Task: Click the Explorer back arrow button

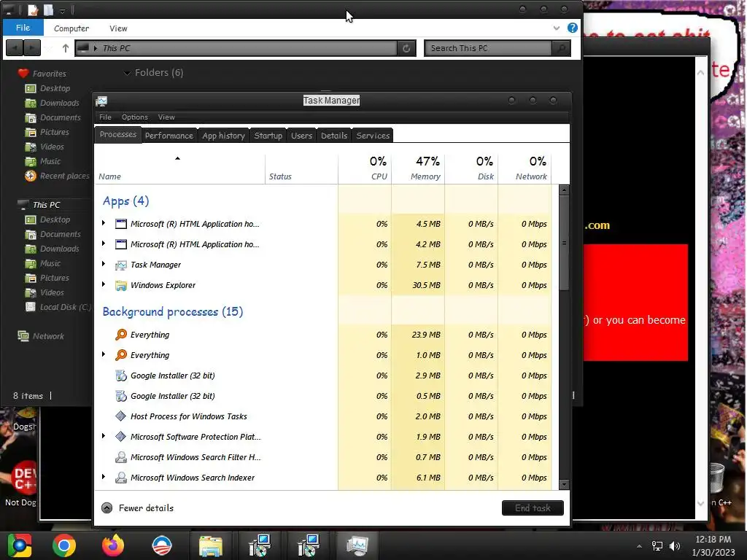Action: [x=15, y=48]
